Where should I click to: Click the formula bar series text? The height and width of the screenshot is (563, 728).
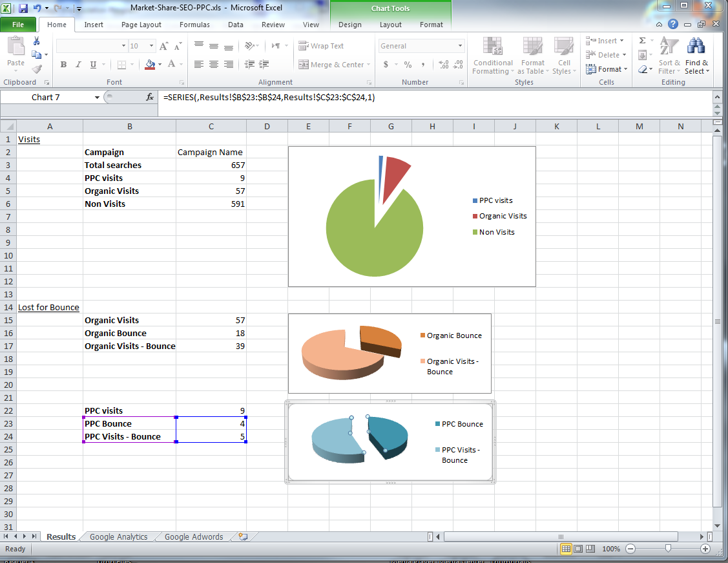coord(269,97)
